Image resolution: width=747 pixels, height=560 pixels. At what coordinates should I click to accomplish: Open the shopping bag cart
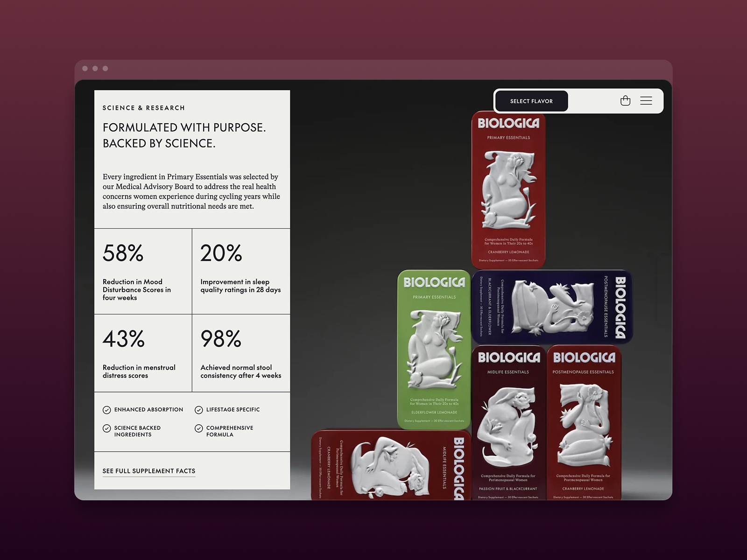pos(626,101)
